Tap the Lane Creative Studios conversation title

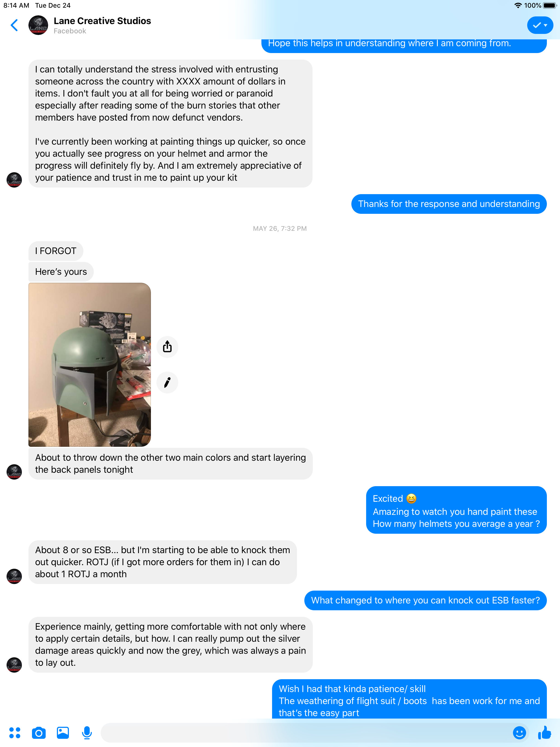pyautogui.click(x=102, y=21)
